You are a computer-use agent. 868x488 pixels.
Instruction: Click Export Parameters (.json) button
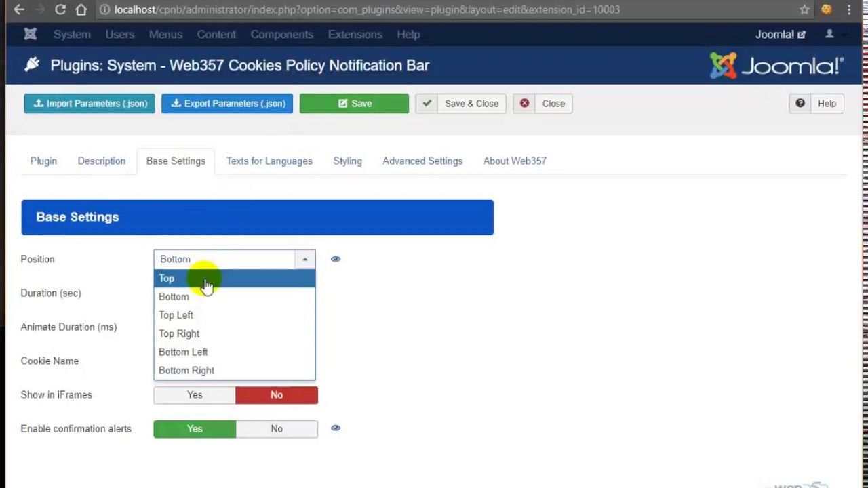point(227,104)
